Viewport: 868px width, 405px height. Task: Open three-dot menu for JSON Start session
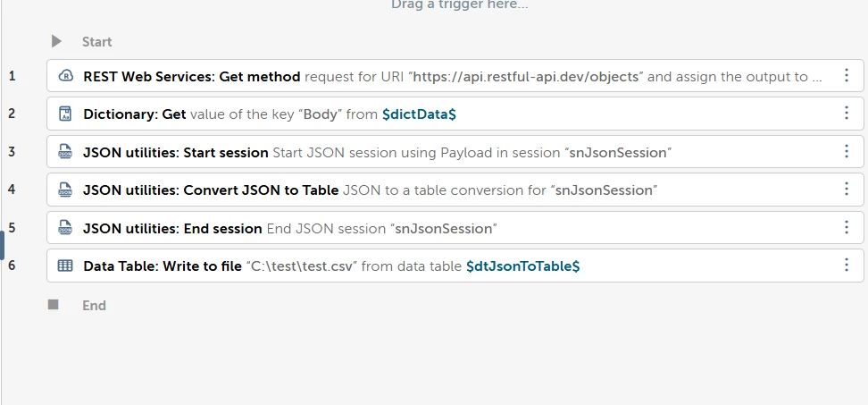coord(846,152)
